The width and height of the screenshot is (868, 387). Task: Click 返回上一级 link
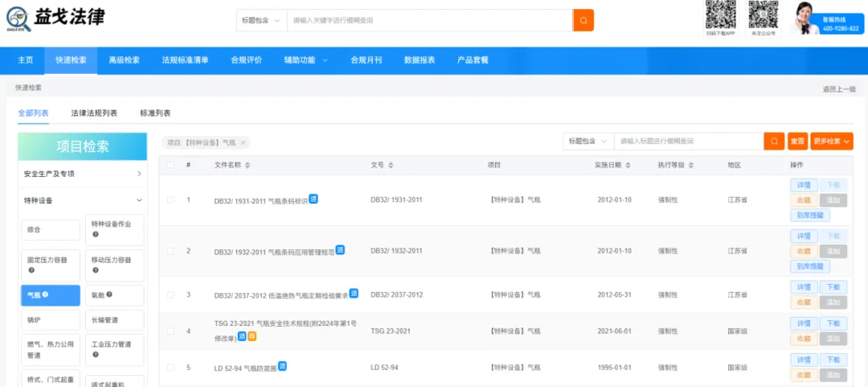click(839, 89)
